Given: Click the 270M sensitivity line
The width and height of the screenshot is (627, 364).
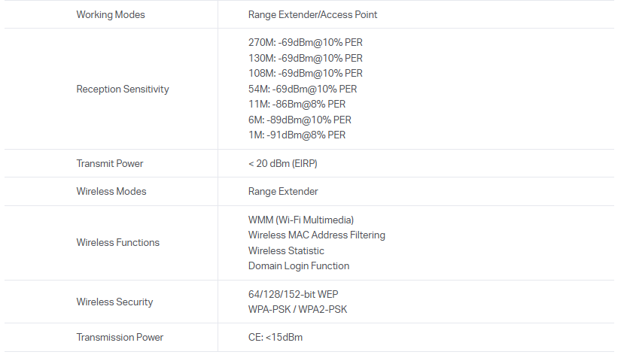Looking at the screenshot, I should (x=305, y=43).
